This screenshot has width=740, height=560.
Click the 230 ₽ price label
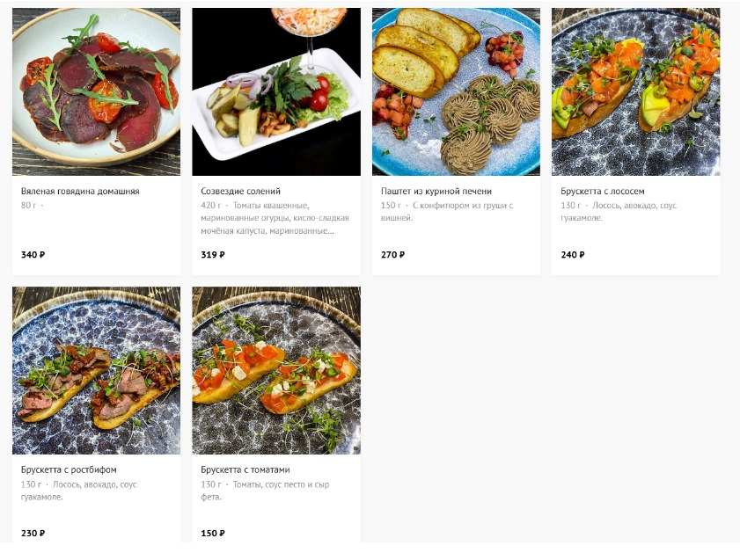click(x=33, y=533)
